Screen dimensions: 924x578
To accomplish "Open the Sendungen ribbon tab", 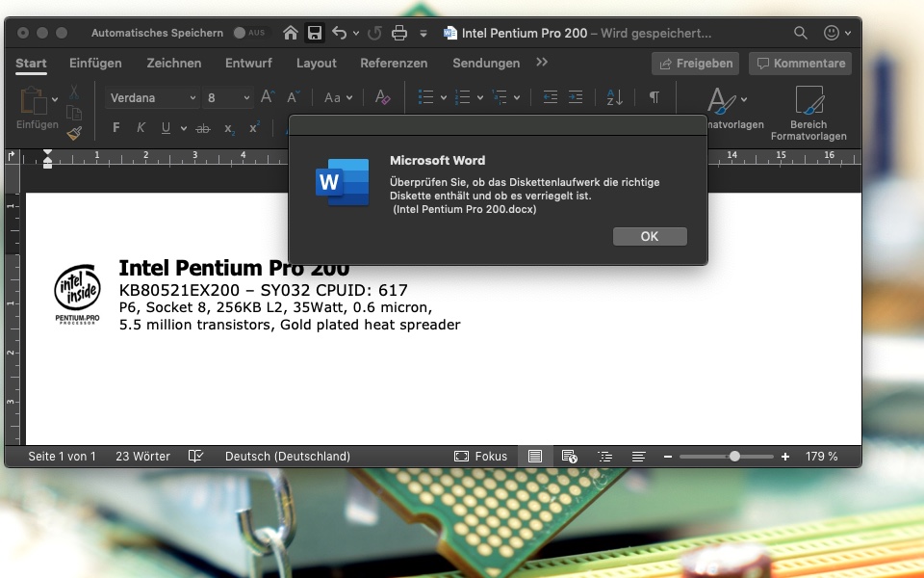I will (486, 64).
